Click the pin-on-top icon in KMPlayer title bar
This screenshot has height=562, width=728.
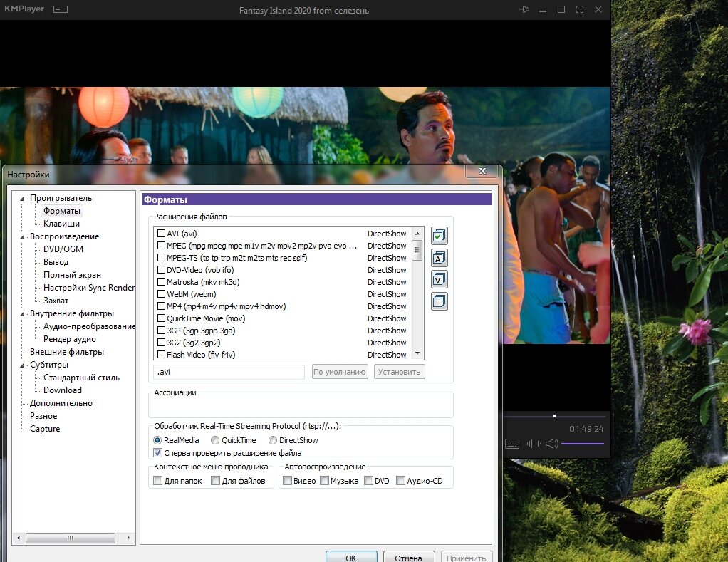pos(524,9)
